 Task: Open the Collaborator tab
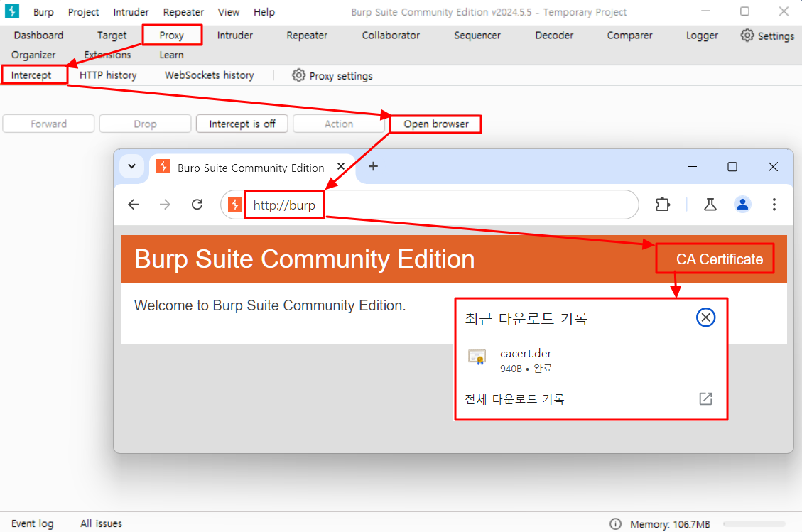391,36
